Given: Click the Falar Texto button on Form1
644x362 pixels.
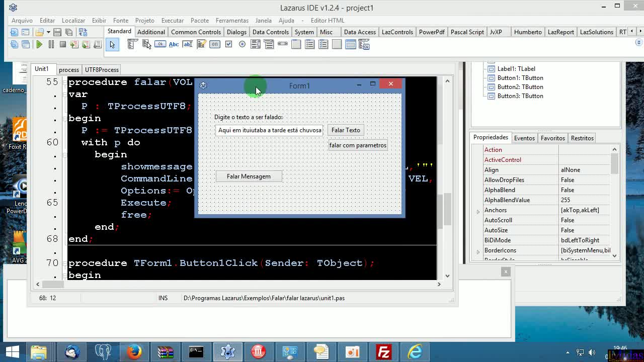Looking at the screenshot, I should coord(346,130).
